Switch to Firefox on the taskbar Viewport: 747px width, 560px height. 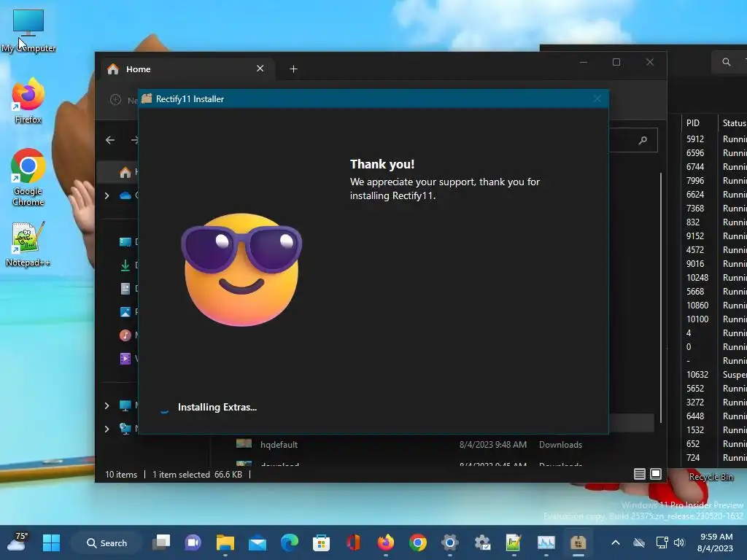[x=385, y=542]
